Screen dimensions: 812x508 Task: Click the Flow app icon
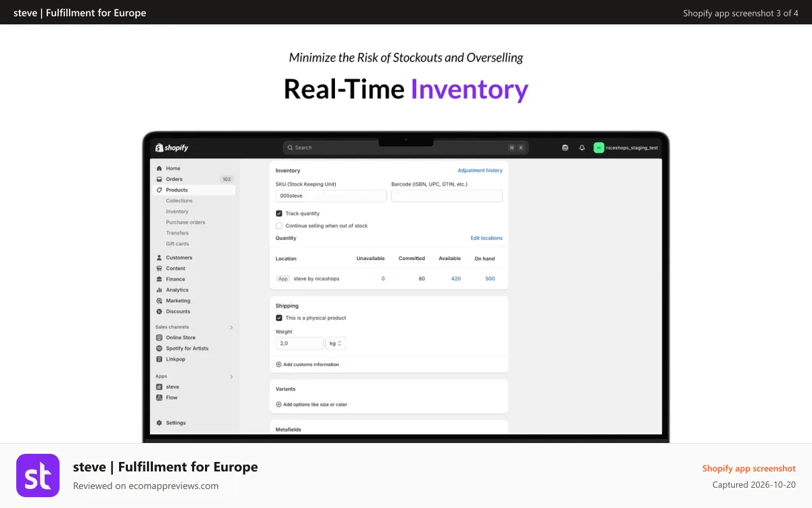coord(159,398)
